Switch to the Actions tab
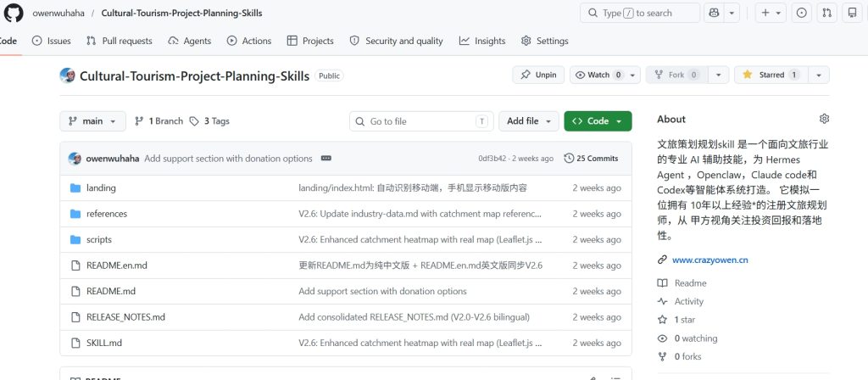 tap(249, 41)
